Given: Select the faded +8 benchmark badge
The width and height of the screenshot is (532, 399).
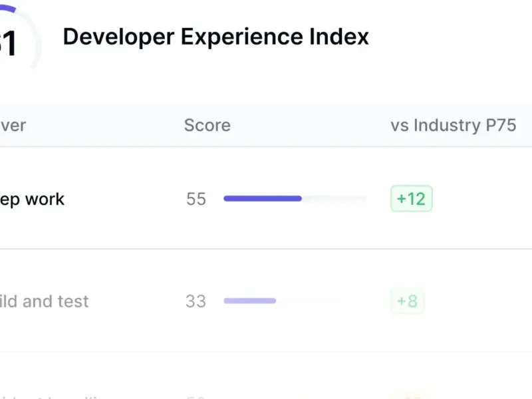Looking at the screenshot, I should point(407,301).
